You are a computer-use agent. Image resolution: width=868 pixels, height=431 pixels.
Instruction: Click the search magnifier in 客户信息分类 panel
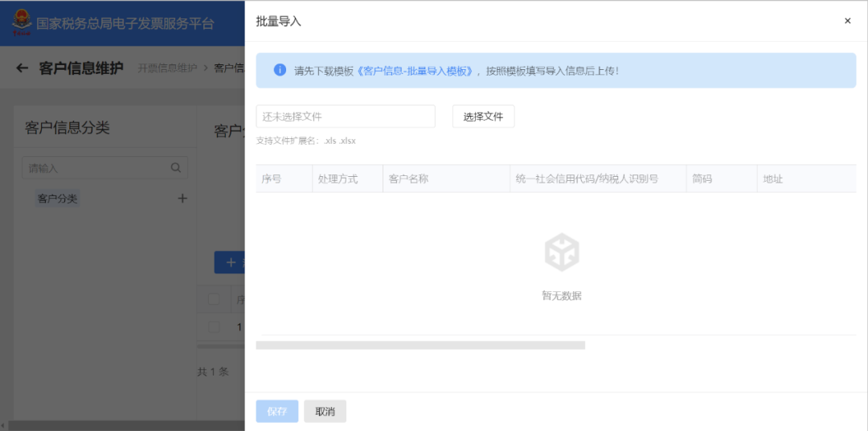click(x=176, y=167)
